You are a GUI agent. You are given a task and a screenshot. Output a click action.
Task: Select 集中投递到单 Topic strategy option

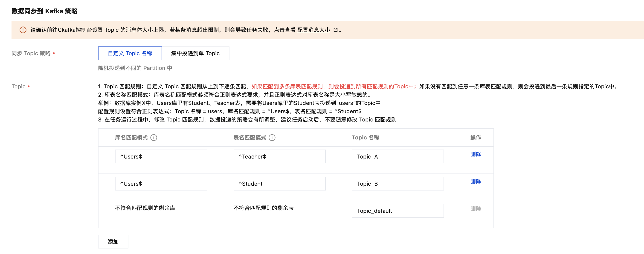tap(195, 53)
